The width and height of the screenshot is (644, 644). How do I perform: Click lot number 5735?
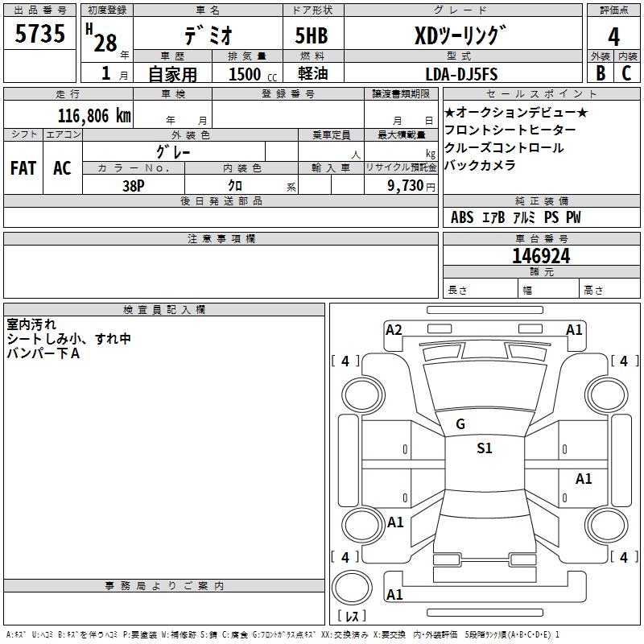(x=40, y=35)
